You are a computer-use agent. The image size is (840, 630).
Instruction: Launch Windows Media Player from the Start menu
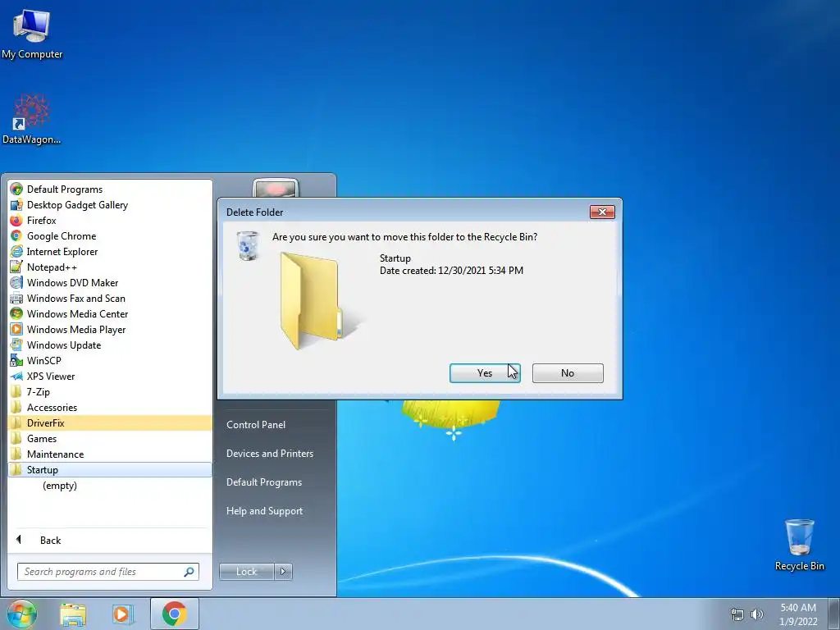coord(110,329)
